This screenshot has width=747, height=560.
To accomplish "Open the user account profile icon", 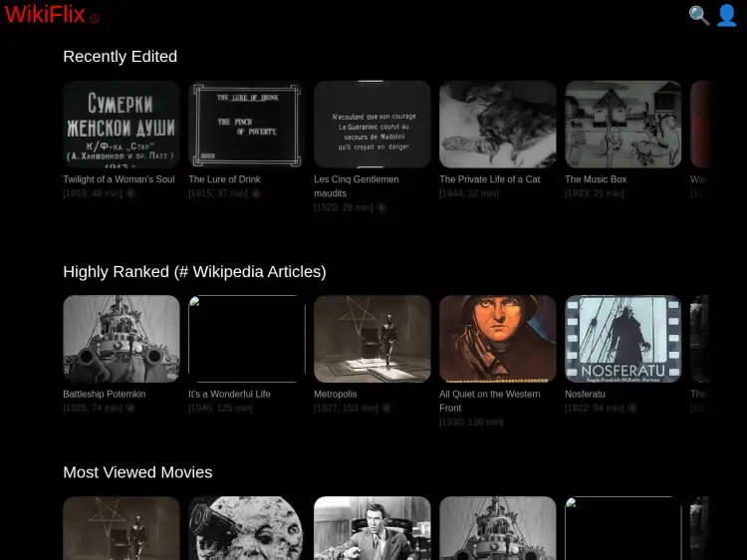I will coord(726,15).
